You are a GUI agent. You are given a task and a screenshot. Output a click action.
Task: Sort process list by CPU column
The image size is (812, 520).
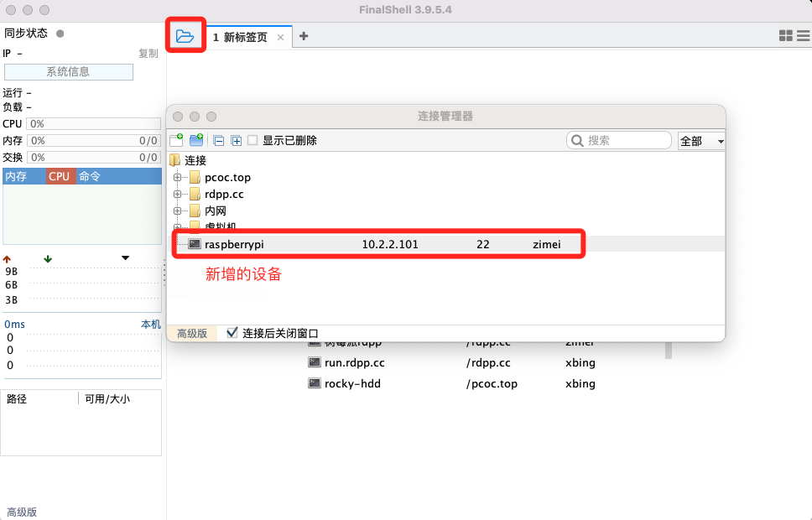[x=60, y=176]
